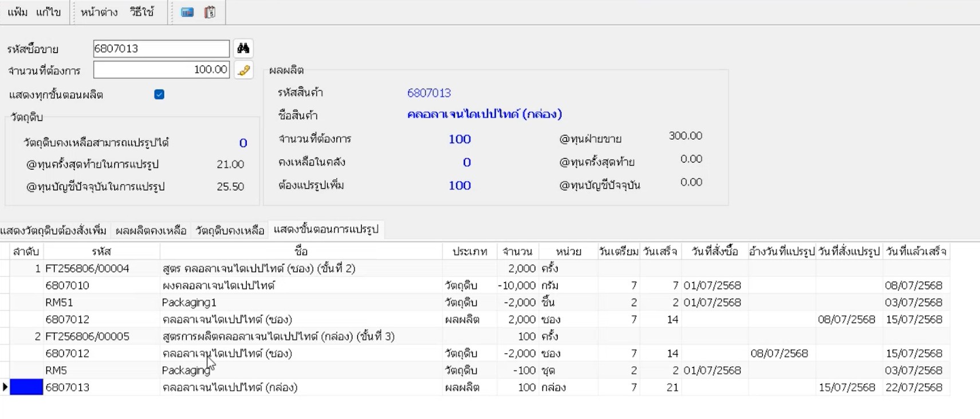Click the วันที่แล้วเสร็จ column header

[916, 252]
